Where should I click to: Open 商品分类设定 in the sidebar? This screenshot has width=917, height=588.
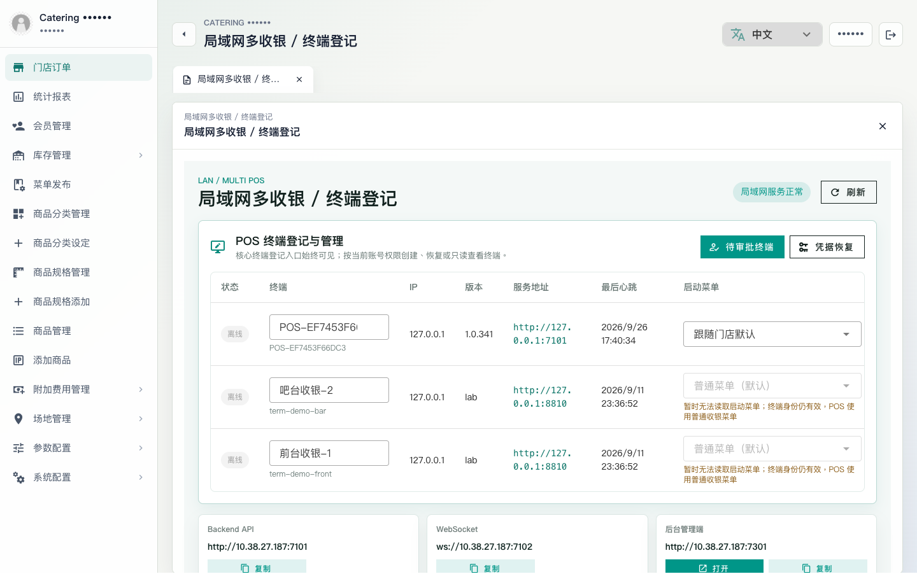(x=78, y=243)
